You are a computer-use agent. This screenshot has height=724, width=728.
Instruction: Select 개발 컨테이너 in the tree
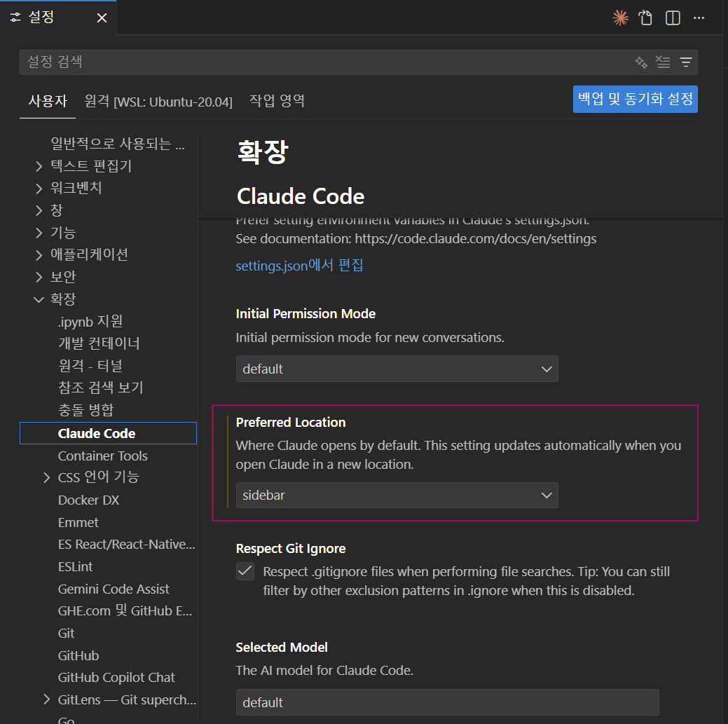[99, 343]
